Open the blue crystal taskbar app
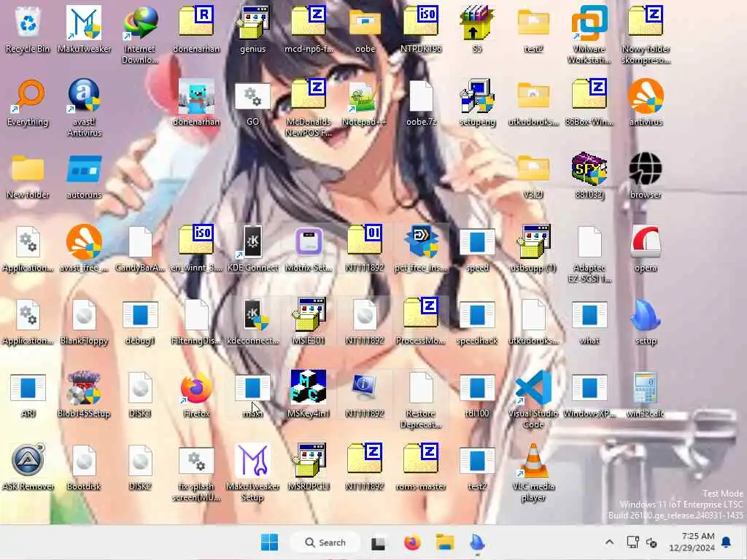Viewport: 747px width, 560px height. (x=477, y=542)
